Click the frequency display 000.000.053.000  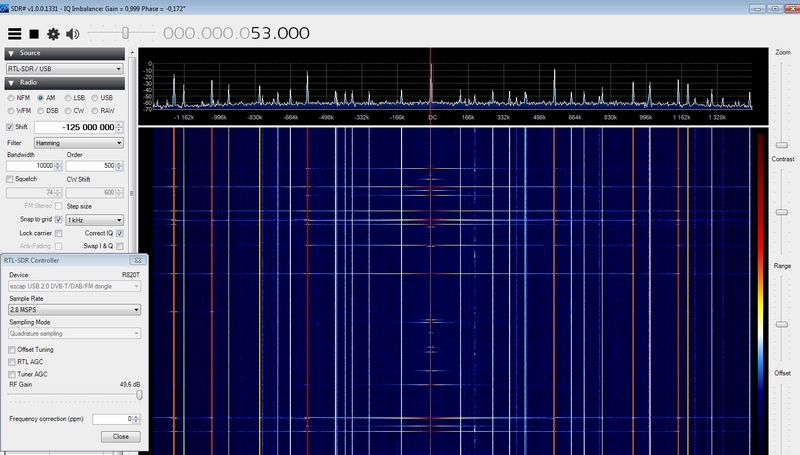click(x=236, y=33)
